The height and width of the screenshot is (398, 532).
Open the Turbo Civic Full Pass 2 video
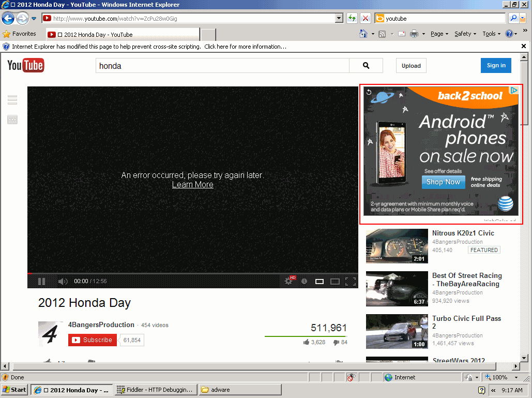pos(466,322)
